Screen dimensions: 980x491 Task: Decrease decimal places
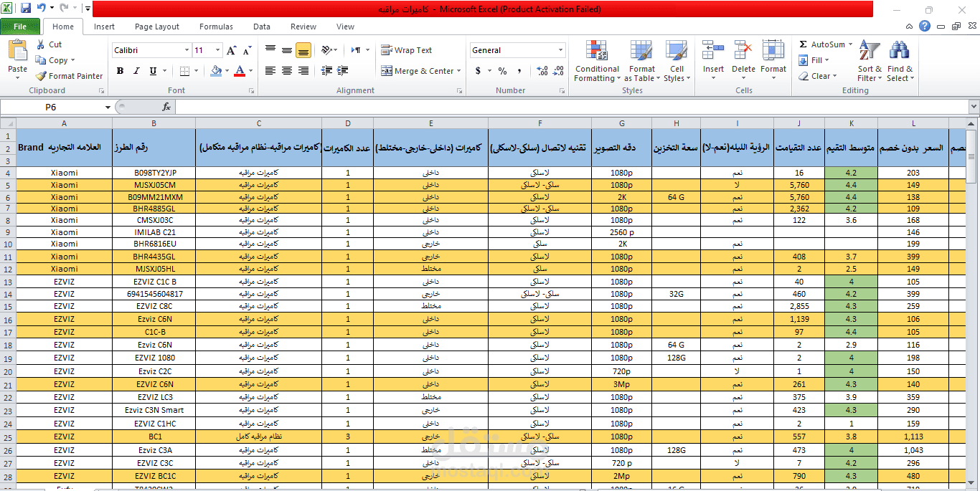[558, 71]
